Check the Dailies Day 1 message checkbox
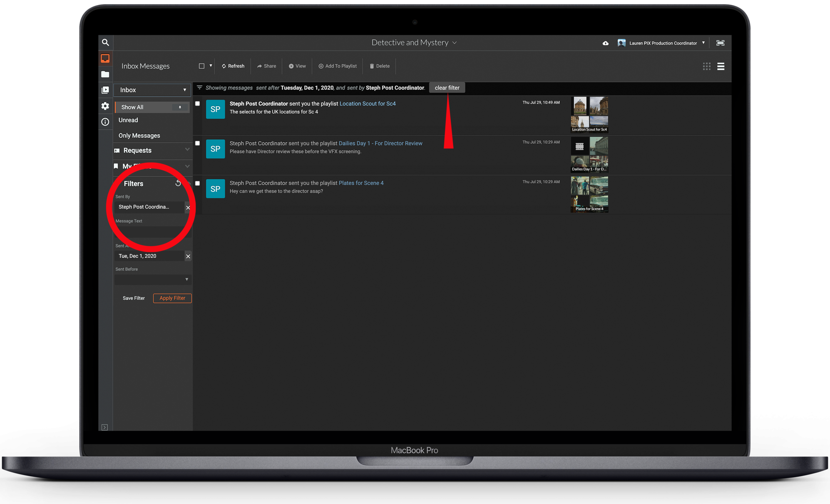 [x=197, y=143]
